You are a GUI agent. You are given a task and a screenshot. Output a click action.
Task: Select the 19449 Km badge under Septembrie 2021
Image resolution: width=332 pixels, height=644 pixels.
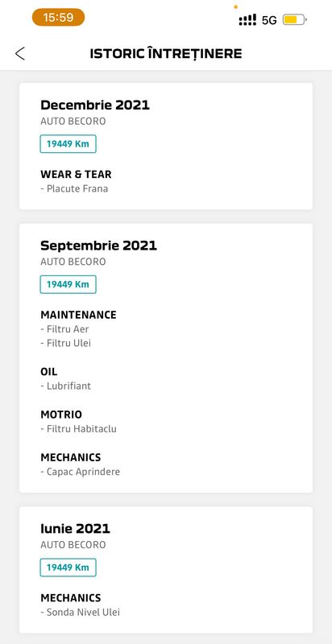click(x=68, y=284)
